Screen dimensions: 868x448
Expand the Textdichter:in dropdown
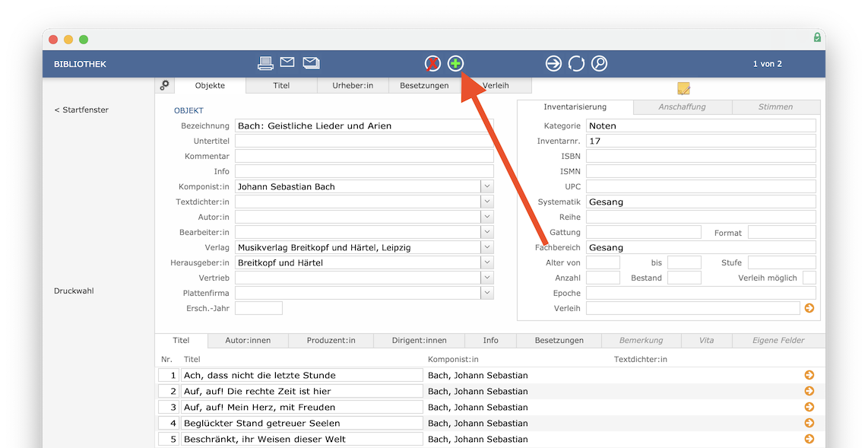click(487, 202)
